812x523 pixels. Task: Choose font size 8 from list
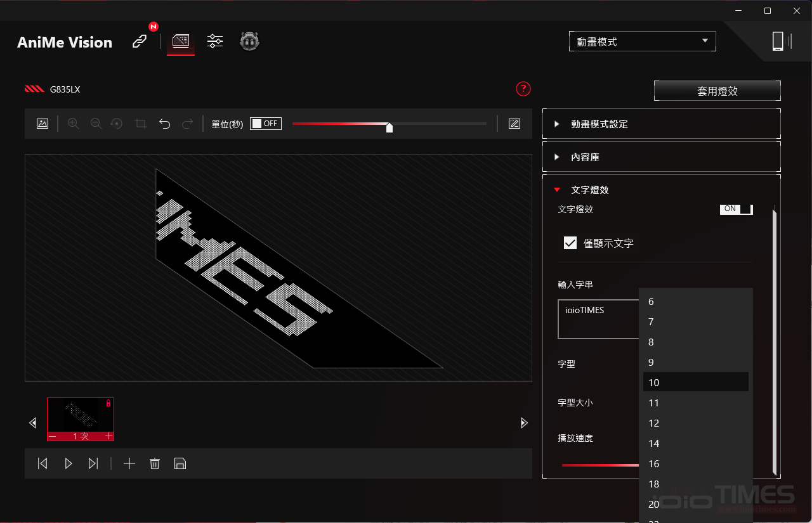(x=696, y=342)
